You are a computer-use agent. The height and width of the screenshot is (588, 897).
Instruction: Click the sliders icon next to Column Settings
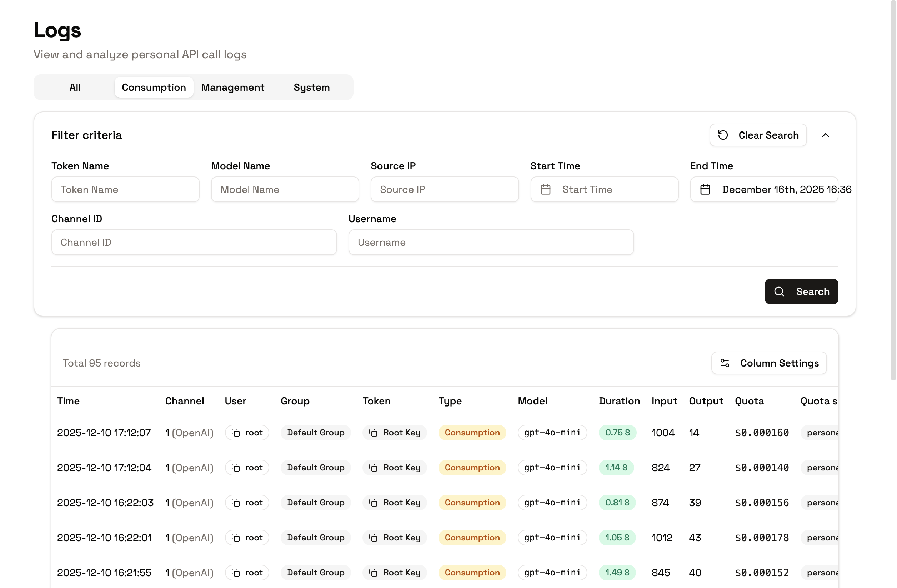[x=726, y=363]
